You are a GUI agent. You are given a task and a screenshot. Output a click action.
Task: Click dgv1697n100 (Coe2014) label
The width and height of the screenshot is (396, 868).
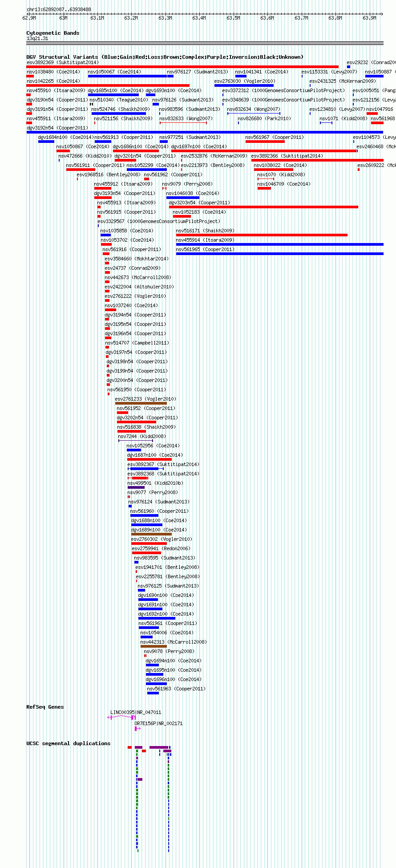[x=199, y=146]
